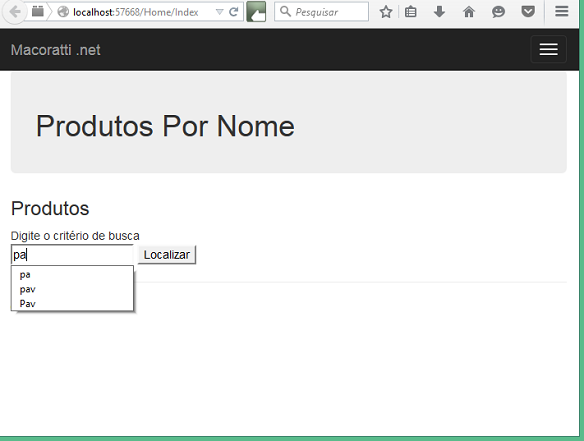This screenshot has width=584, height=441.
Task: Focus the search criteria text box
Action: click(72, 255)
